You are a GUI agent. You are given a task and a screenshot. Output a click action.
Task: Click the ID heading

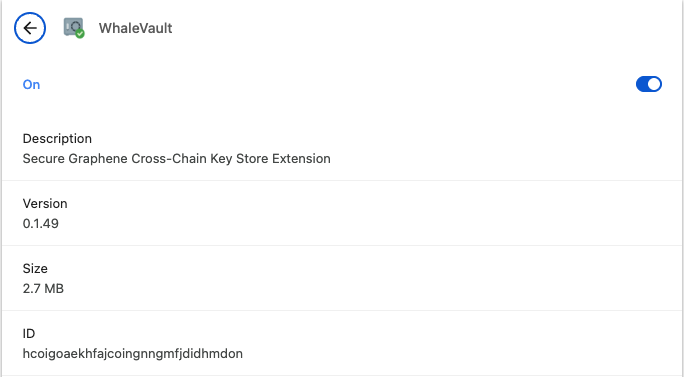pyautogui.click(x=29, y=333)
